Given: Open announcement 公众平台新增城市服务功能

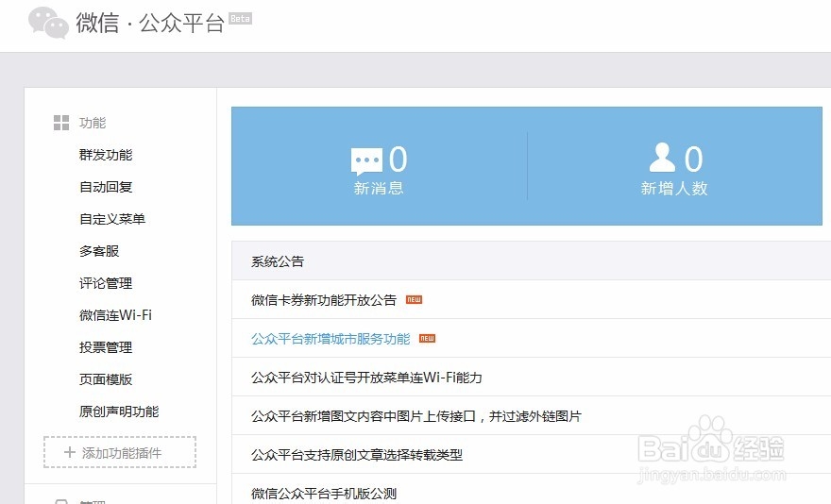Looking at the screenshot, I should pyautogui.click(x=331, y=339).
